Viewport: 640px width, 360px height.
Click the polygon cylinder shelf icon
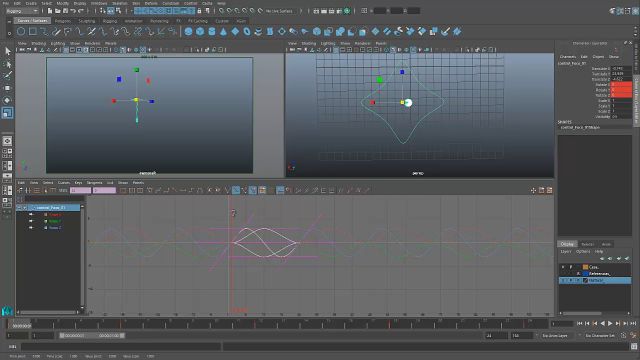click(x=212, y=31)
